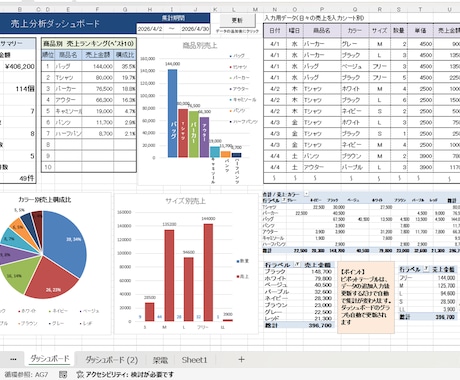Screen dimensions: 460x380
Task: Select column H header
Action: point(150,10)
